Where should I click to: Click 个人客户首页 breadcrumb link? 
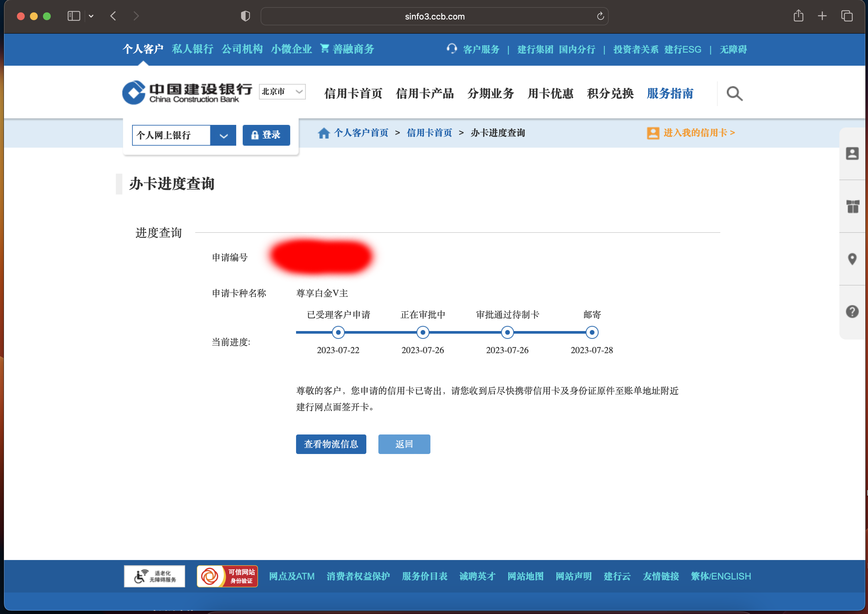361,133
